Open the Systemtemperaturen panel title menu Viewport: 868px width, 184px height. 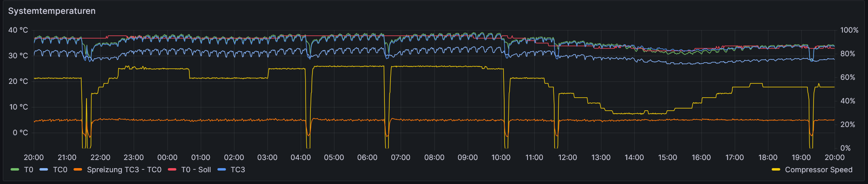[x=52, y=11]
